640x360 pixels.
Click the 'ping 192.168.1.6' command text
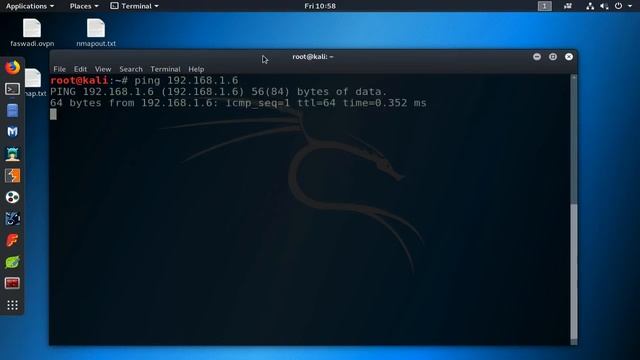186,80
